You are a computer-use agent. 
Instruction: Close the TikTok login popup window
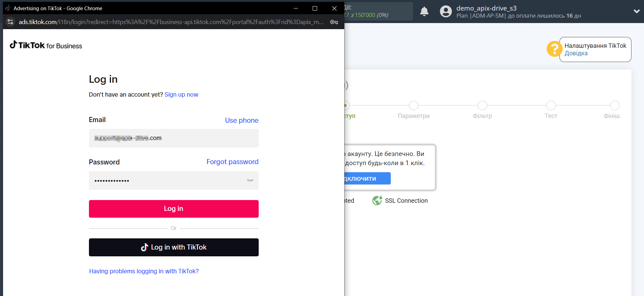point(334,8)
